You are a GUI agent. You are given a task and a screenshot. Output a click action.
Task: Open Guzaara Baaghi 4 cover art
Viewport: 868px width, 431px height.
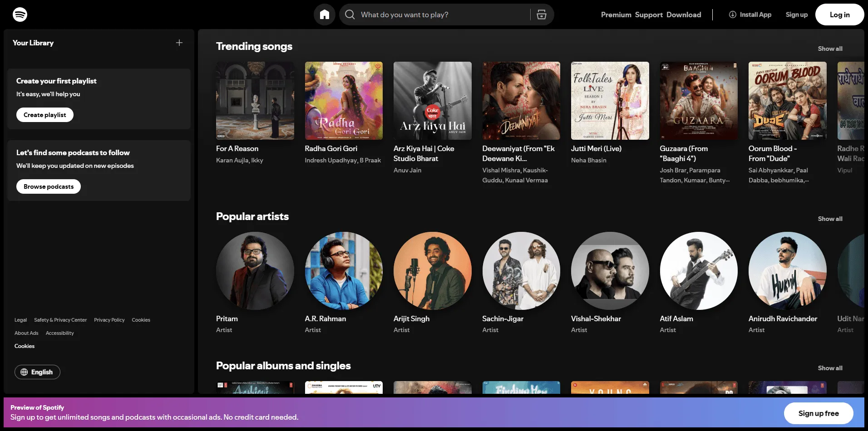click(x=699, y=101)
